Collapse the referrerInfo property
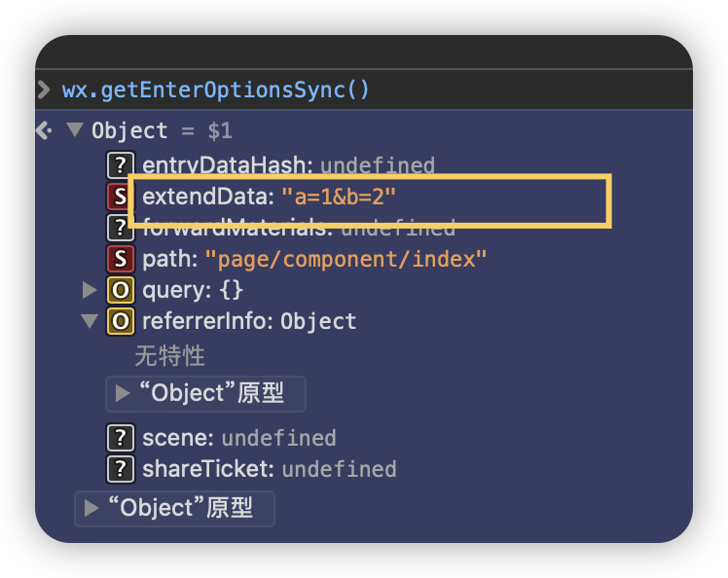728x578 pixels. coord(91,321)
